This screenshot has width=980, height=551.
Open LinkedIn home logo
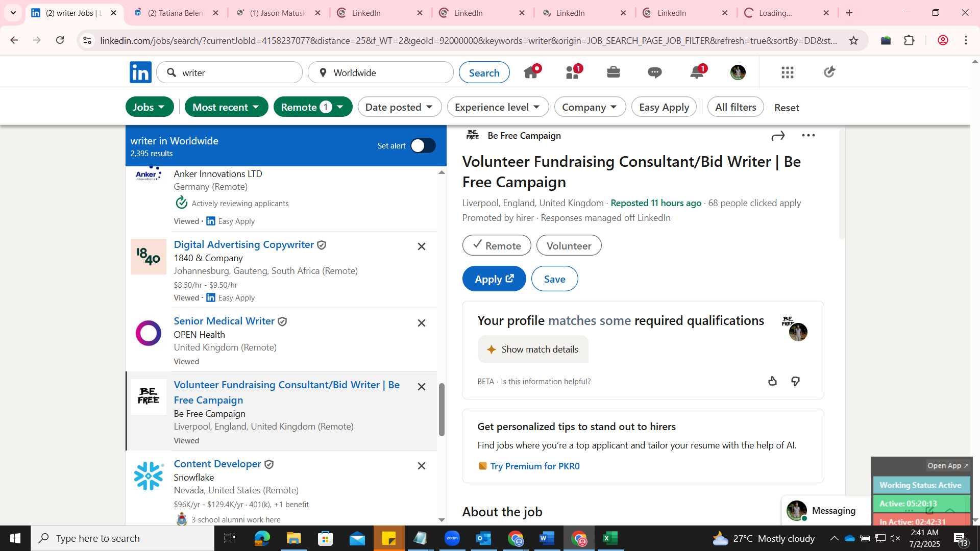[x=140, y=72]
